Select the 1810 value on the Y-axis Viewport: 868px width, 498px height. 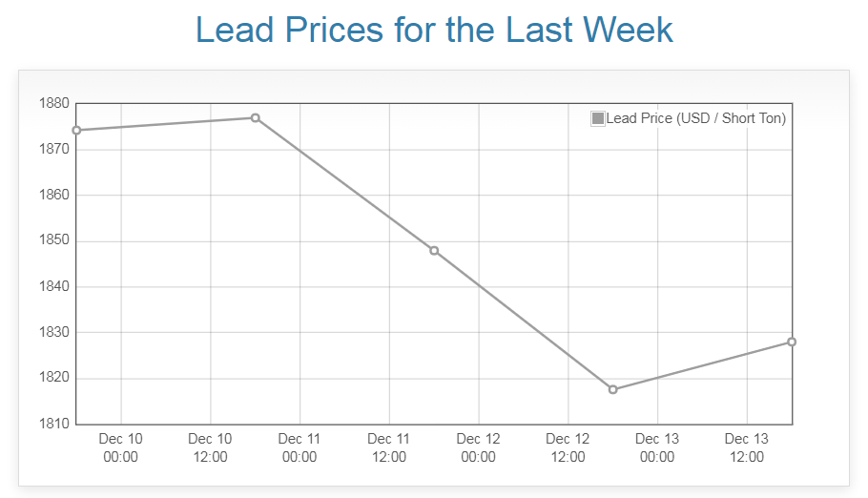[53, 424]
